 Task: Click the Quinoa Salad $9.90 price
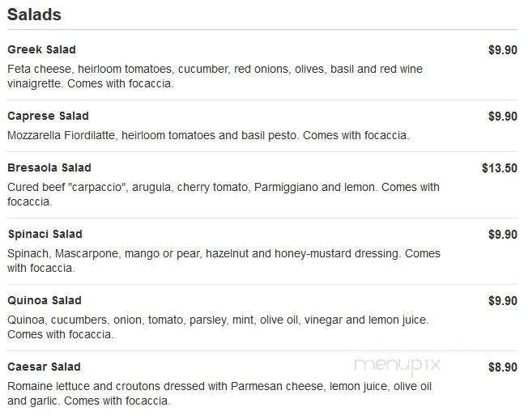pos(502,301)
